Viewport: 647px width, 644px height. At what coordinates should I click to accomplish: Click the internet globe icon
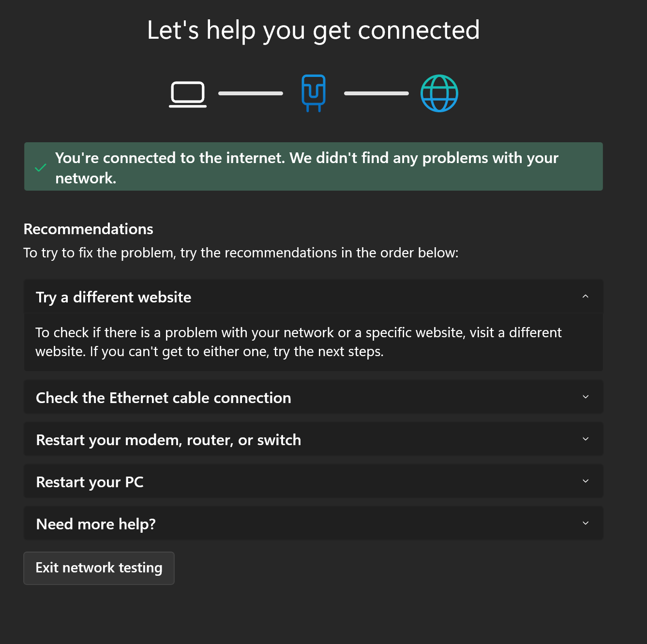click(x=439, y=93)
